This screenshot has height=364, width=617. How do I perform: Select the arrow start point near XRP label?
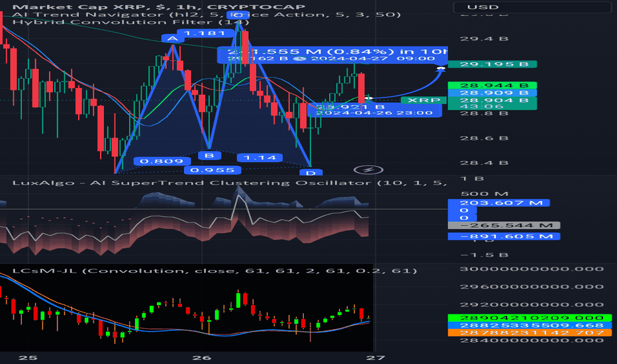click(368, 98)
